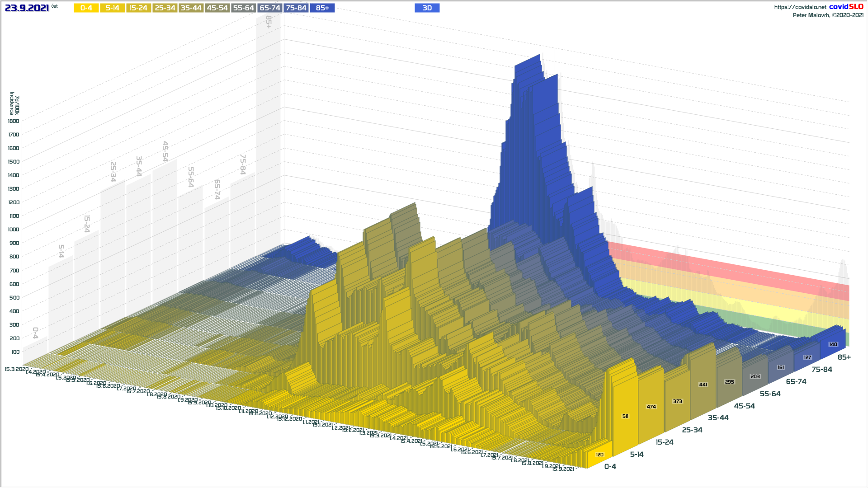Screen dimensions: 868x488
Task: Click the 23.9.2021 date heading
Action: pos(27,8)
